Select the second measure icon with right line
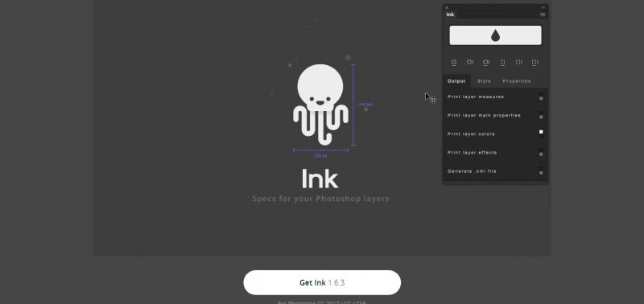 coord(470,63)
